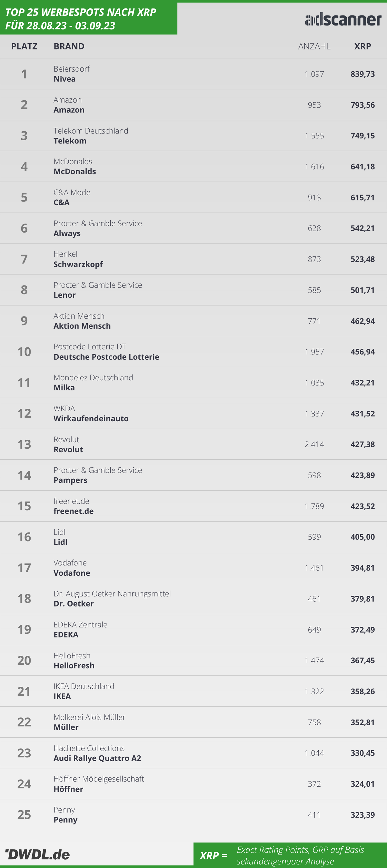Click the freenet.de brand name

[x=74, y=511]
